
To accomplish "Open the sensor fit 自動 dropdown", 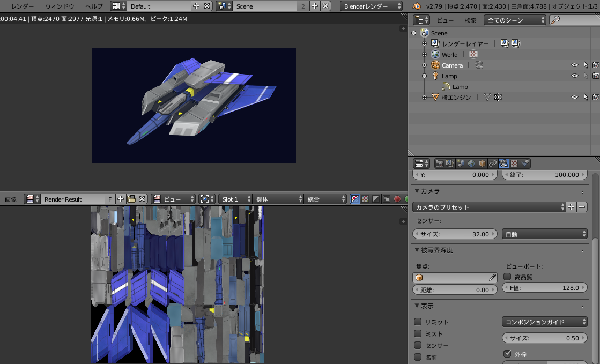I will [x=545, y=234].
